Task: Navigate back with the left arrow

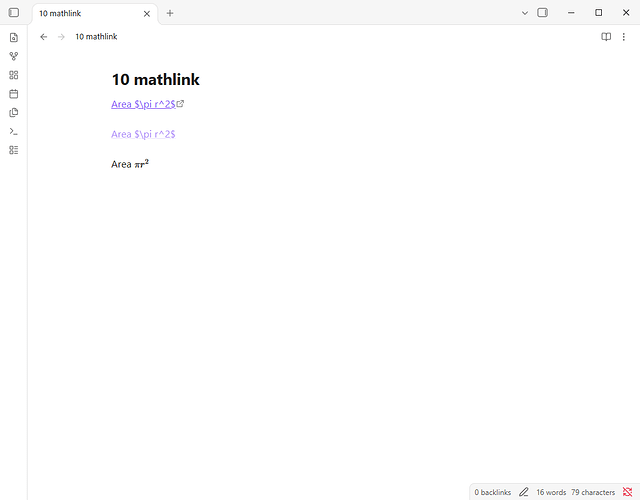Action: pyautogui.click(x=44, y=37)
